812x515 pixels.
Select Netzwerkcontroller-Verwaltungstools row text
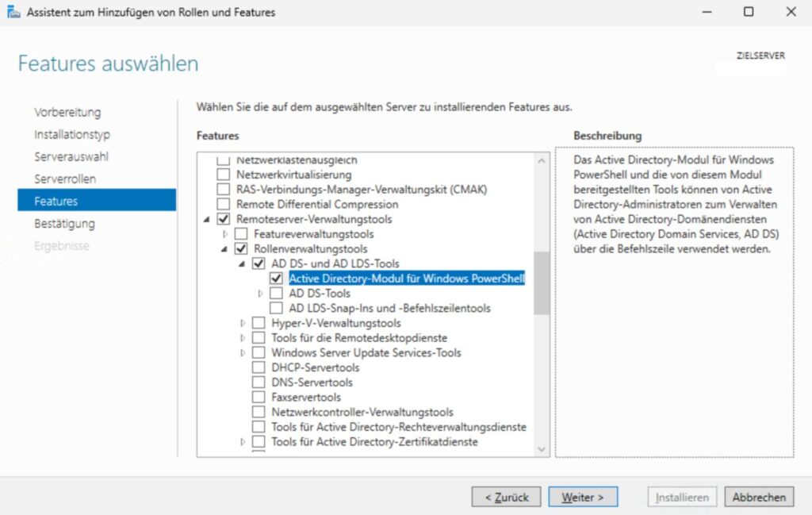point(362,413)
